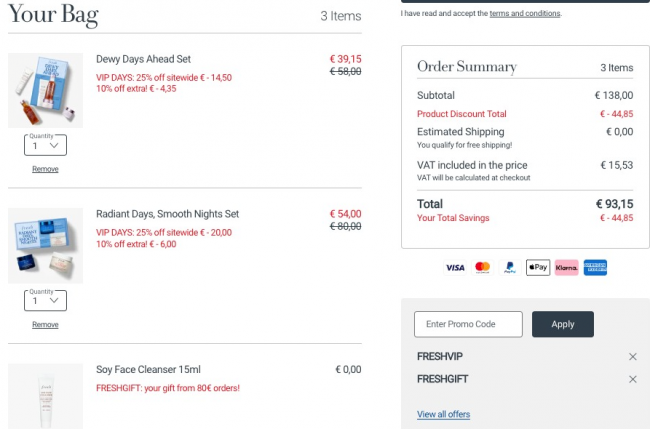The height and width of the screenshot is (429, 650).
Task: Open the terms and conditions link
Action: click(525, 13)
